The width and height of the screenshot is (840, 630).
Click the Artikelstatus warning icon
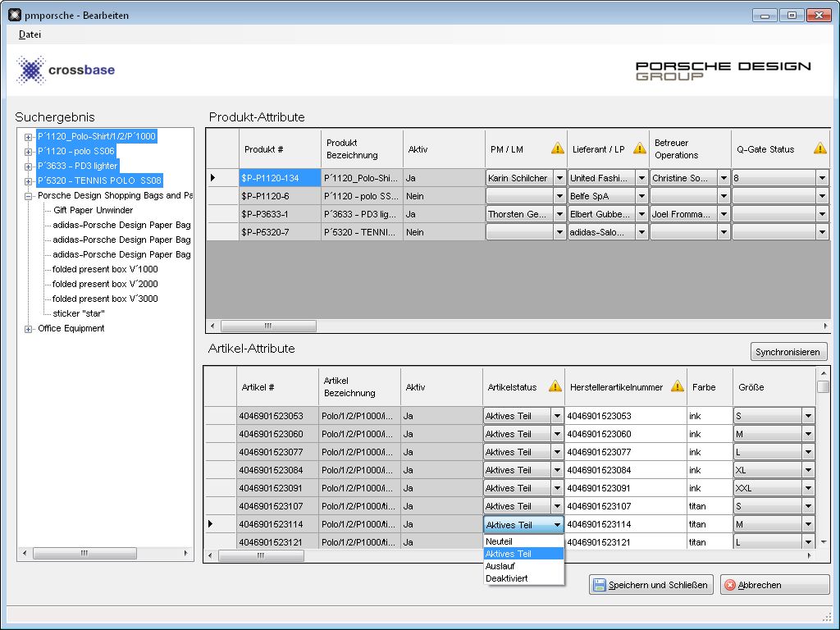pyautogui.click(x=555, y=386)
